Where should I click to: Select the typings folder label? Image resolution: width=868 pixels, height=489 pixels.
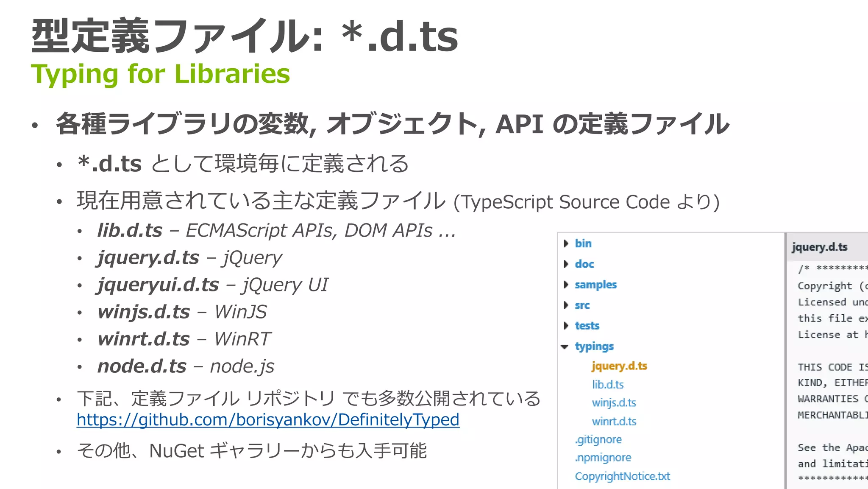[594, 346]
